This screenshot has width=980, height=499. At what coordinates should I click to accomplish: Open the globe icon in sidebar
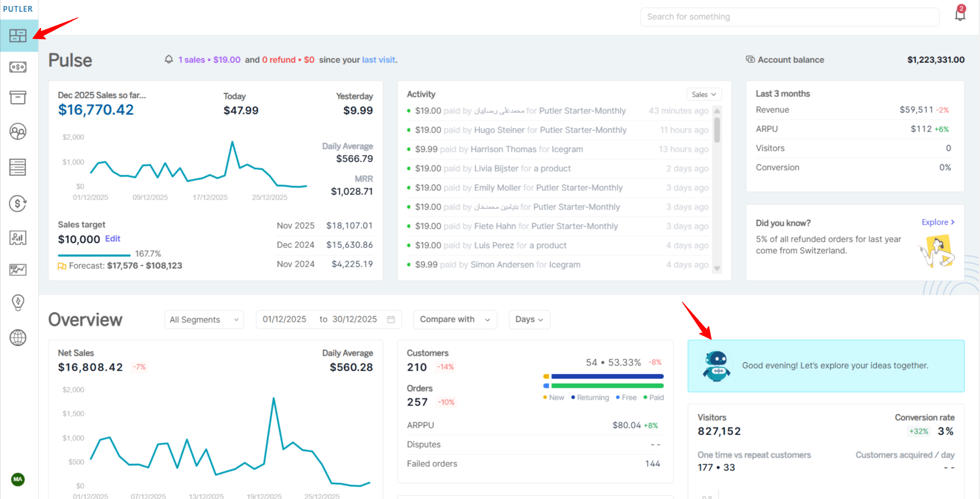tap(18, 337)
